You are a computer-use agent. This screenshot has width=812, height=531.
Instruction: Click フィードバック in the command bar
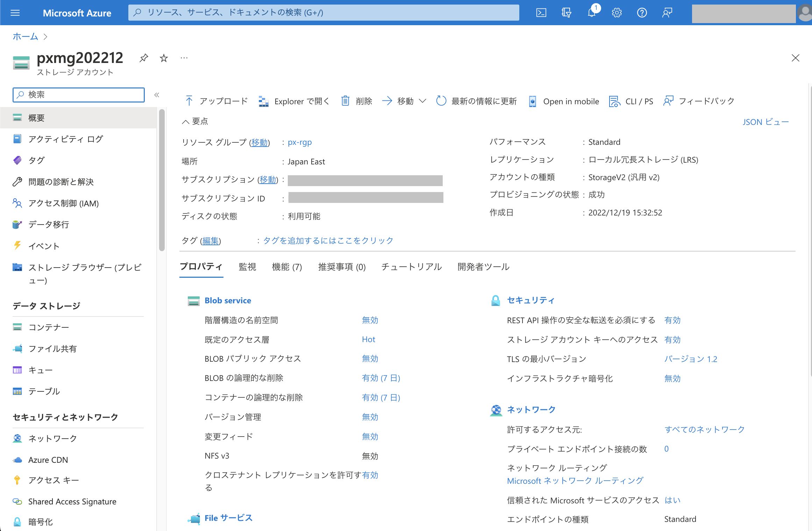(x=699, y=101)
